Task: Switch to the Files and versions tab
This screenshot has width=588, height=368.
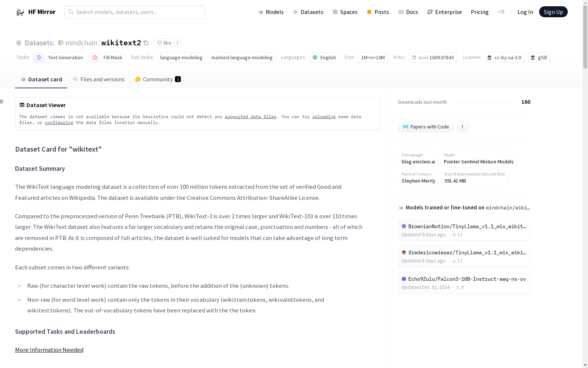Action: [98, 79]
